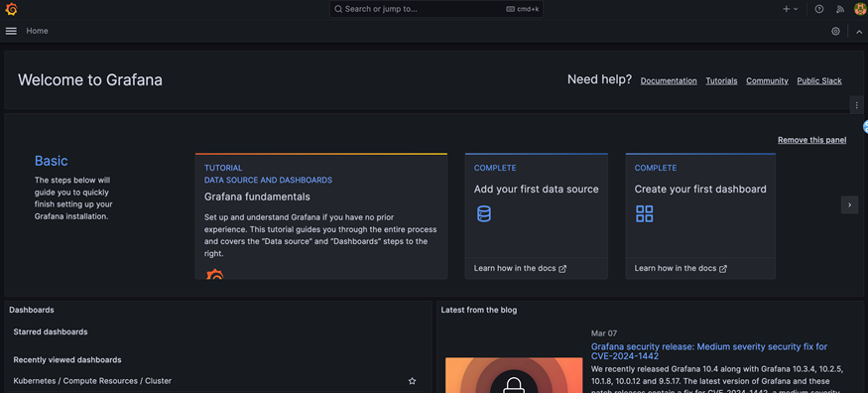Click the blog post lock thumbnail
This screenshot has height=393, width=868.
pyautogui.click(x=514, y=375)
